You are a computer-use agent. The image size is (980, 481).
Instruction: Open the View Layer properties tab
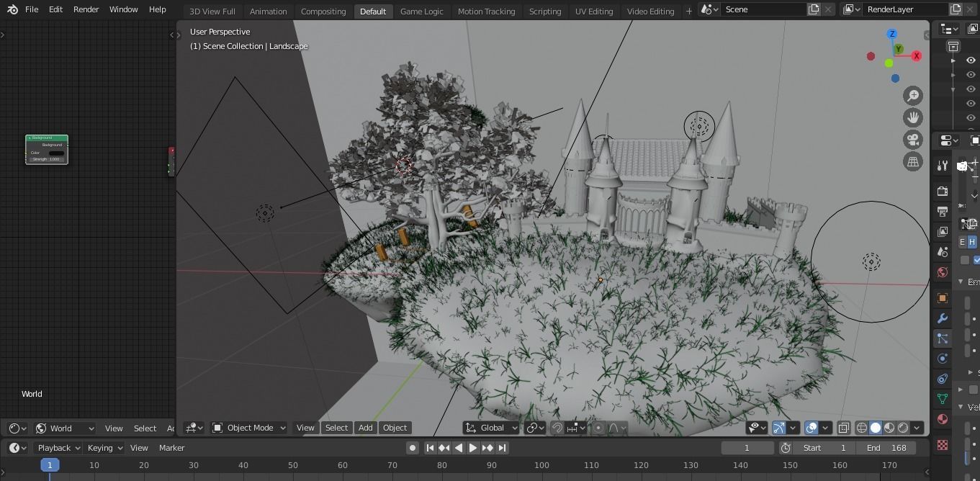943,231
